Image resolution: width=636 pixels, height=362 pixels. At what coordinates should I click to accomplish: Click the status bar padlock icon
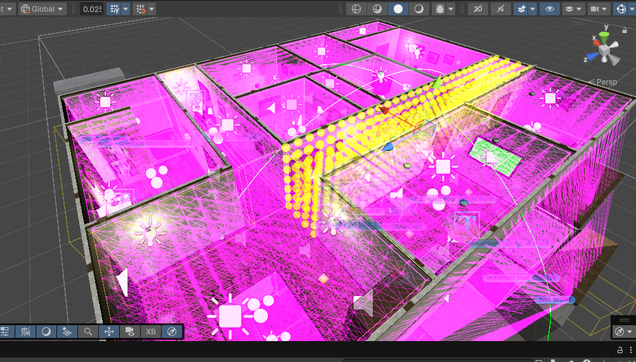tap(620, 350)
